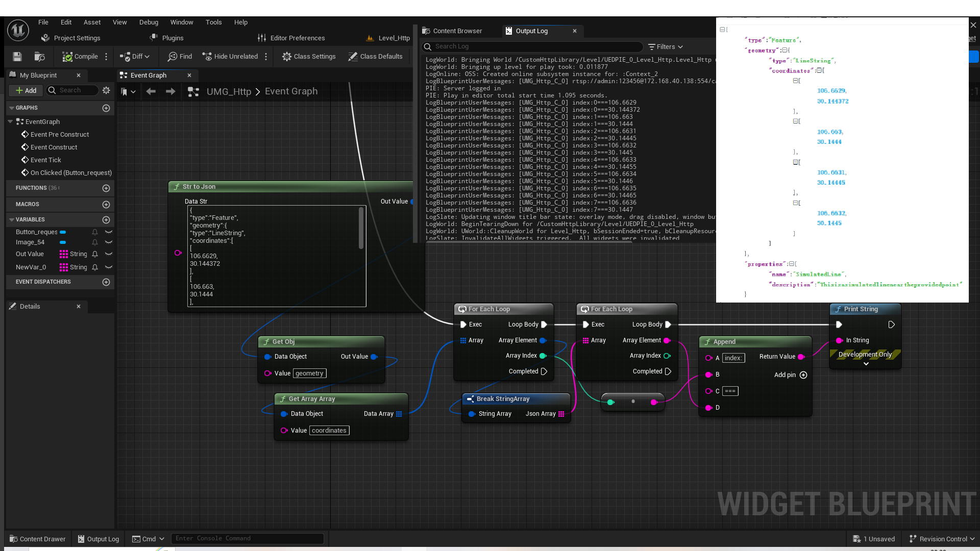Click the Save asset floppy icon
Viewport: 980px width, 551px height.
point(17,57)
